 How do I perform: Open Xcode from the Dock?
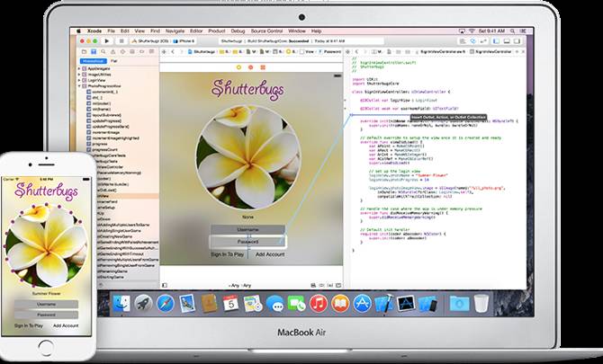pyautogui.click(x=383, y=304)
